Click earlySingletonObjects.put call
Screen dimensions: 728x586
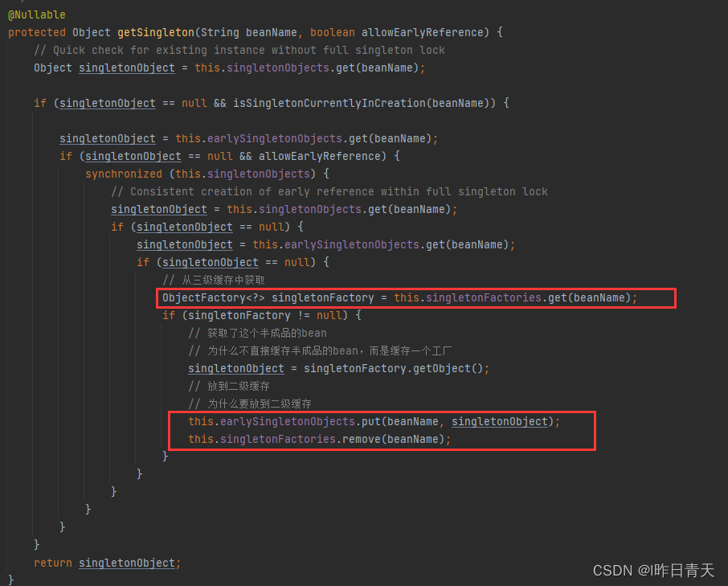(374, 422)
